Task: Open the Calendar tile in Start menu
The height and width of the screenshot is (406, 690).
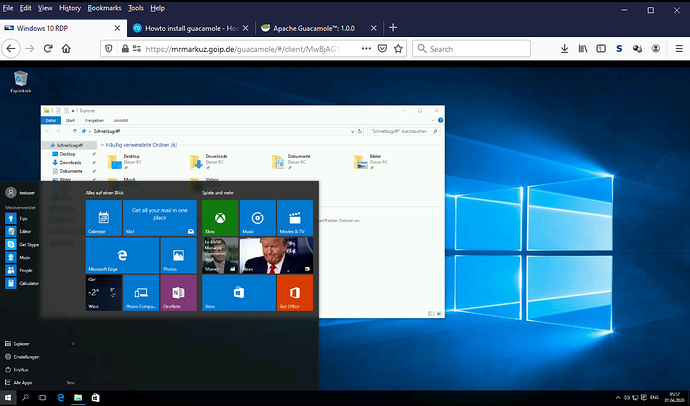Action: coord(103,218)
